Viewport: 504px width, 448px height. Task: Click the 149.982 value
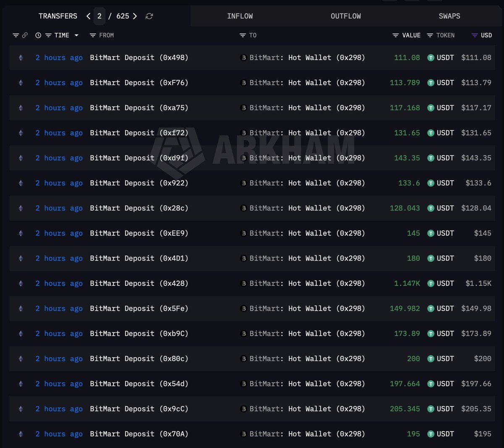(x=405, y=308)
